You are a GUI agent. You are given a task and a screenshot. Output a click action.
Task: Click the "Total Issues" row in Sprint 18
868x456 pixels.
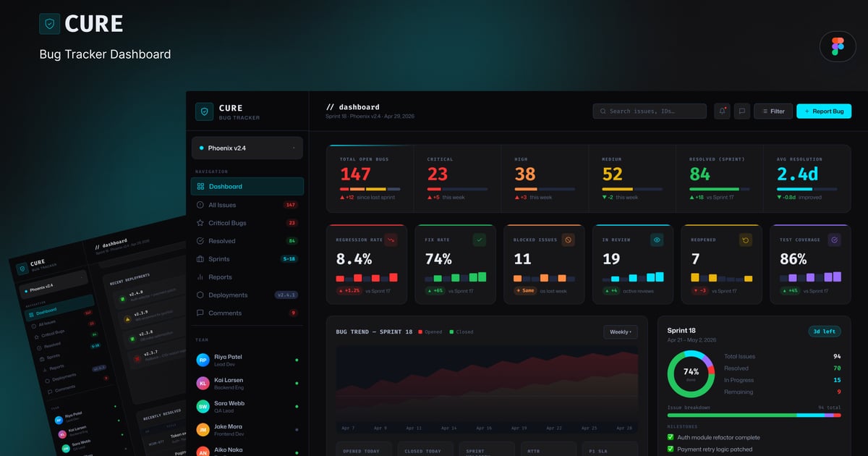[x=783, y=356]
